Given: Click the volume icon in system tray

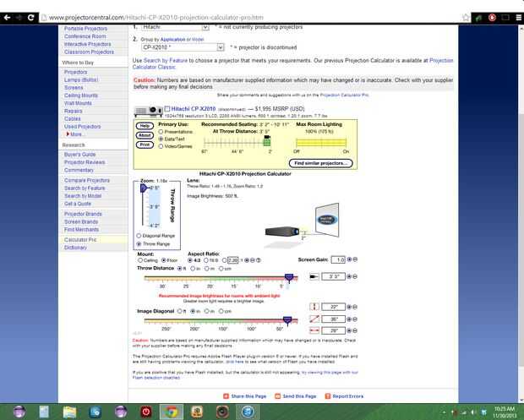Looking at the screenshot, I should [x=473, y=412].
